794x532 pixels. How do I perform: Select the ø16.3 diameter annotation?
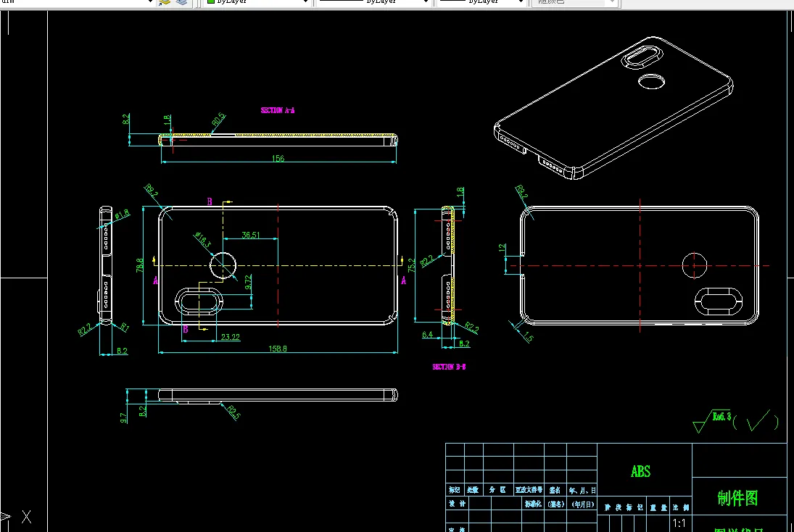click(202, 239)
